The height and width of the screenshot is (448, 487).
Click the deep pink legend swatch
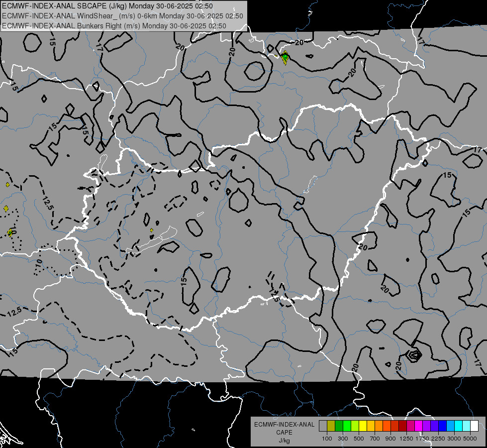click(x=410, y=426)
